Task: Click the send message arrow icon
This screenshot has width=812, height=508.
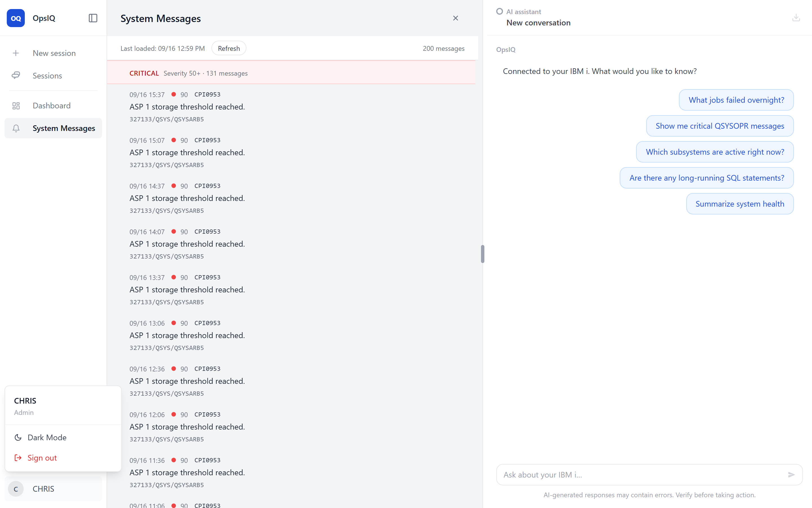Action: [791, 474]
